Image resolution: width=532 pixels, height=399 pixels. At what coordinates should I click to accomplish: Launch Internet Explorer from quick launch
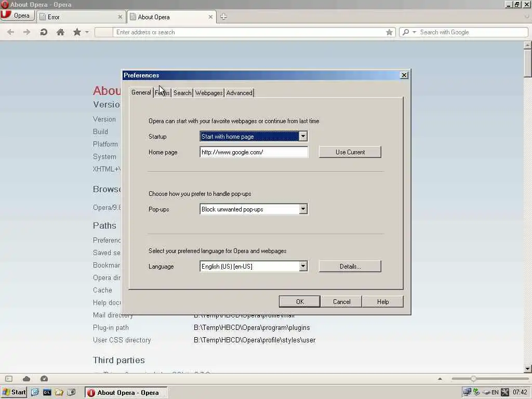(35, 392)
